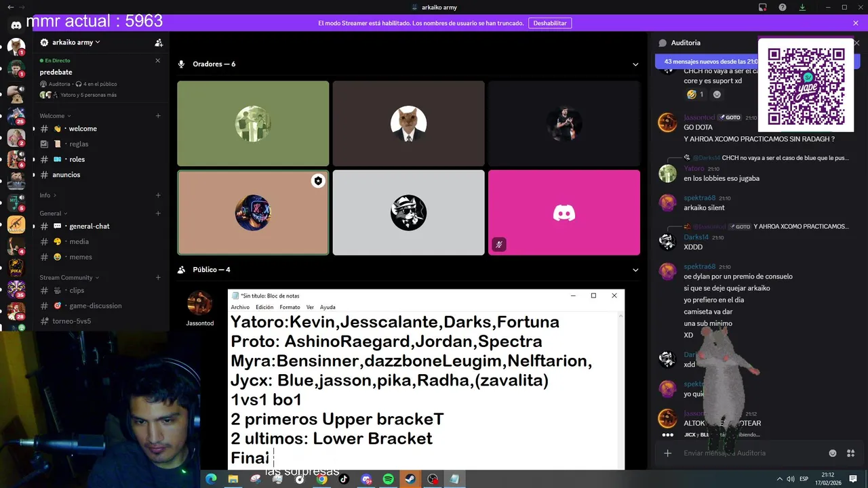Collapse the Stream Community category

[69, 277]
